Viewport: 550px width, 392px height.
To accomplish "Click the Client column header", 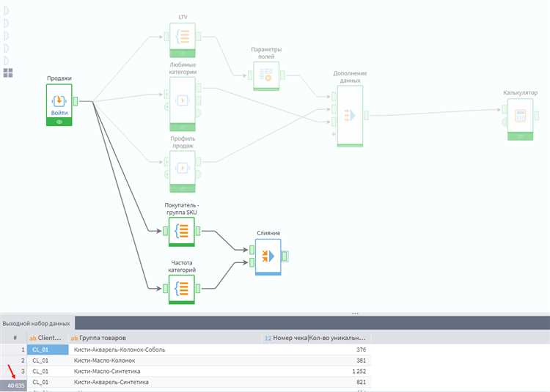I will pos(48,338).
